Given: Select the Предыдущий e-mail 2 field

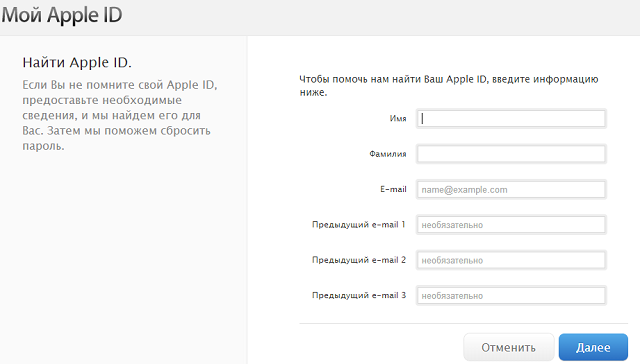Looking at the screenshot, I should pos(511,260).
